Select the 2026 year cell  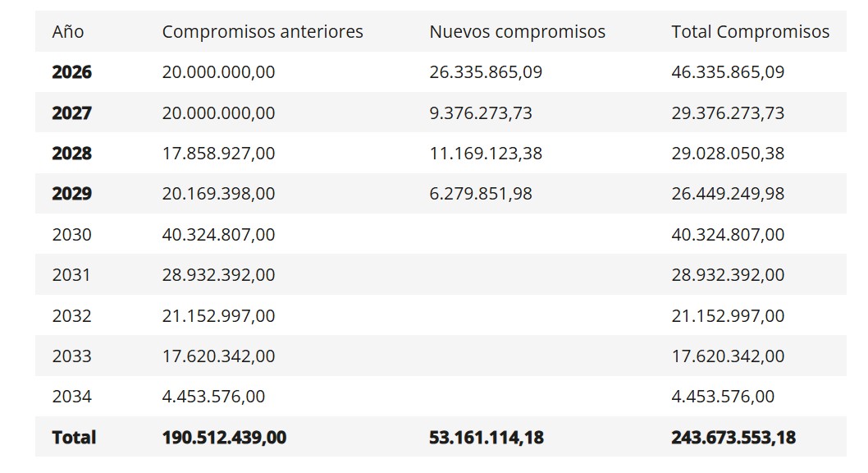pos(72,72)
